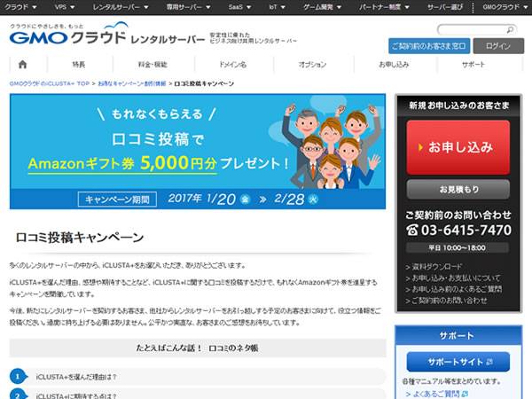
Task: Click the 口コミ投稿キャンペーン heading
Action: (x=80, y=238)
